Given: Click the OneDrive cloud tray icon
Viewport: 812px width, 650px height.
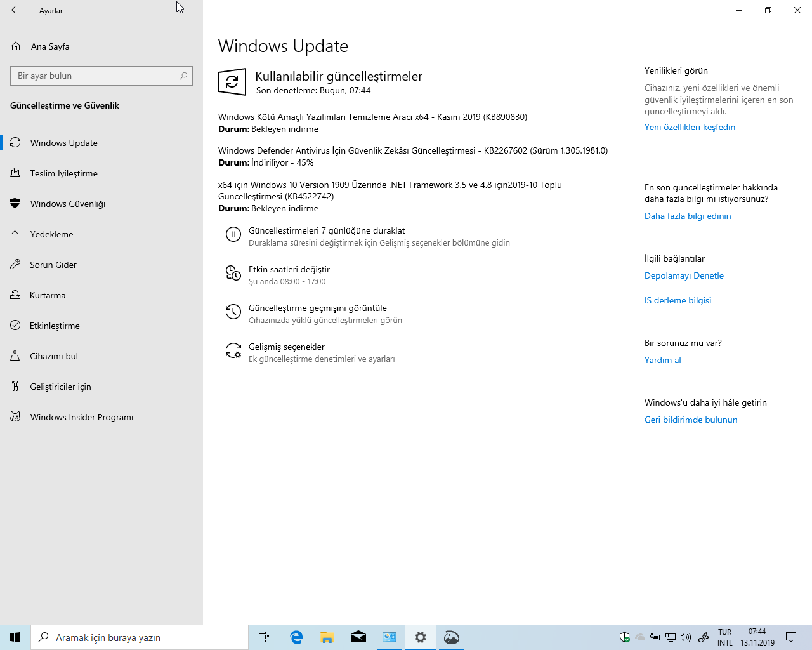Looking at the screenshot, I should [x=640, y=637].
